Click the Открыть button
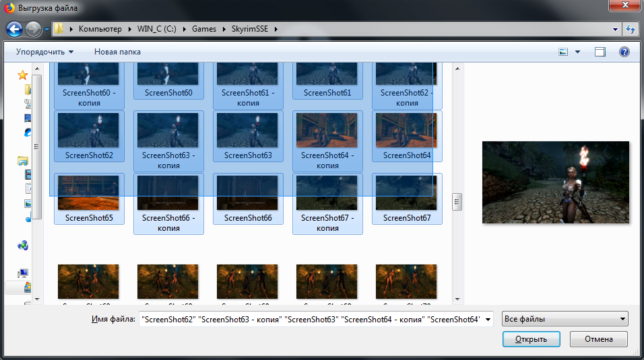The height and width of the screenshot is (360, 644). tap(531, 338)
